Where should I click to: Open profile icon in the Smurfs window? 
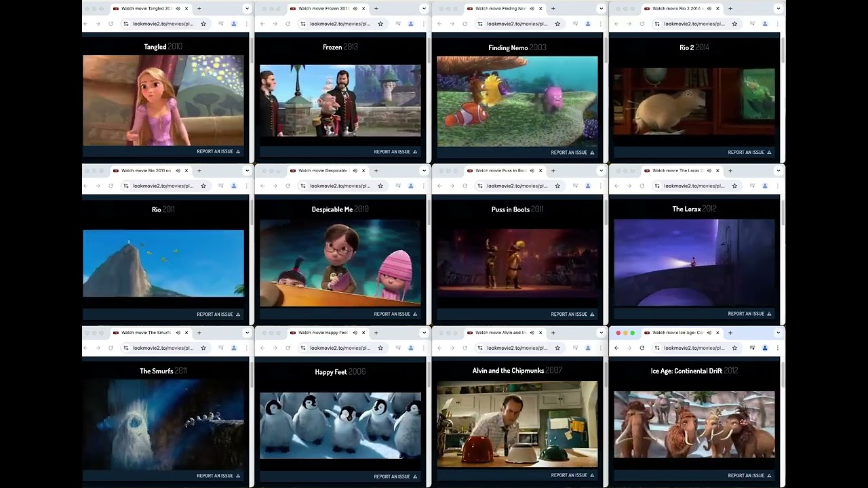click(x=234, y=348)
